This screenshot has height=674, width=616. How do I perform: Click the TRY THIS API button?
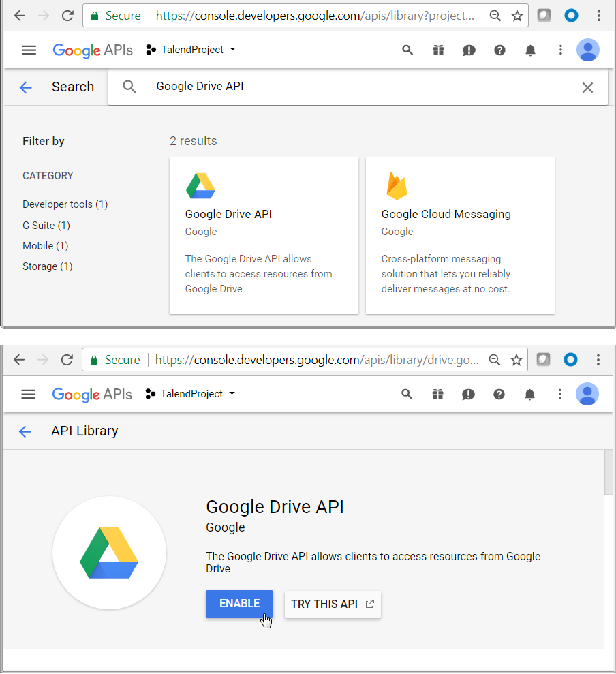tap(333, 604)
